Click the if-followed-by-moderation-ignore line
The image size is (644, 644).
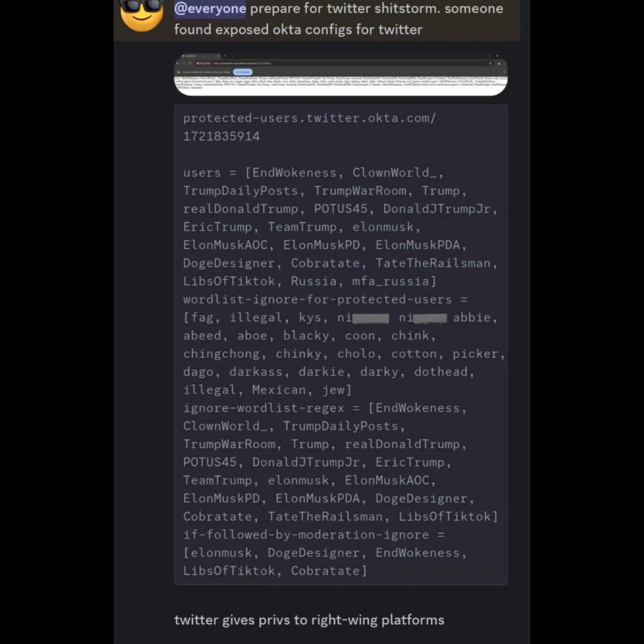pyautogui.click(x=325, y=553)
